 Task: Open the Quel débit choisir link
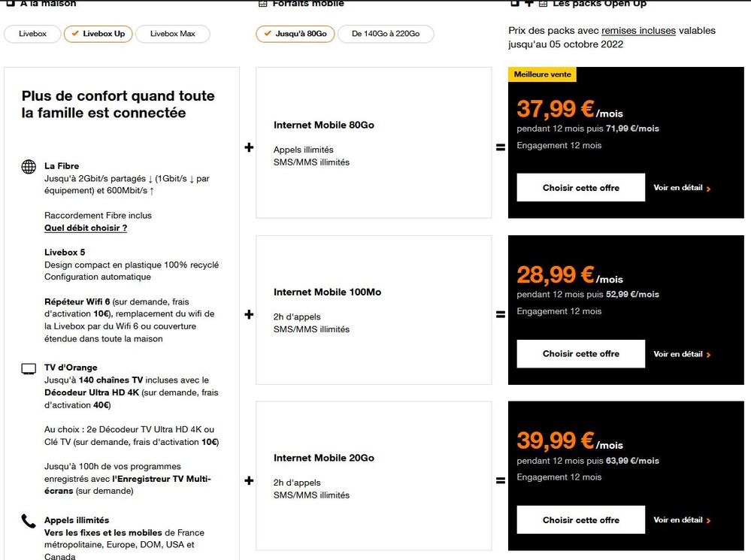[86, 228]
